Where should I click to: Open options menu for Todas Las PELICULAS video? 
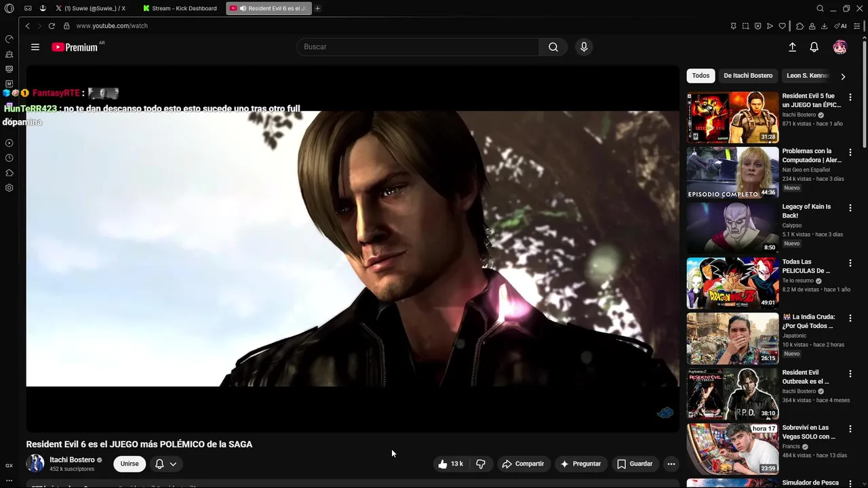(850, 263)
